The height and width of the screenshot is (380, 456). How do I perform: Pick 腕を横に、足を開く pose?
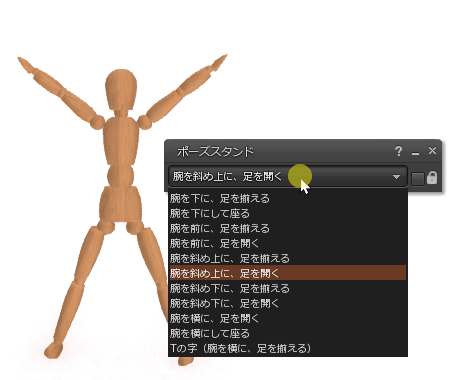288,318
